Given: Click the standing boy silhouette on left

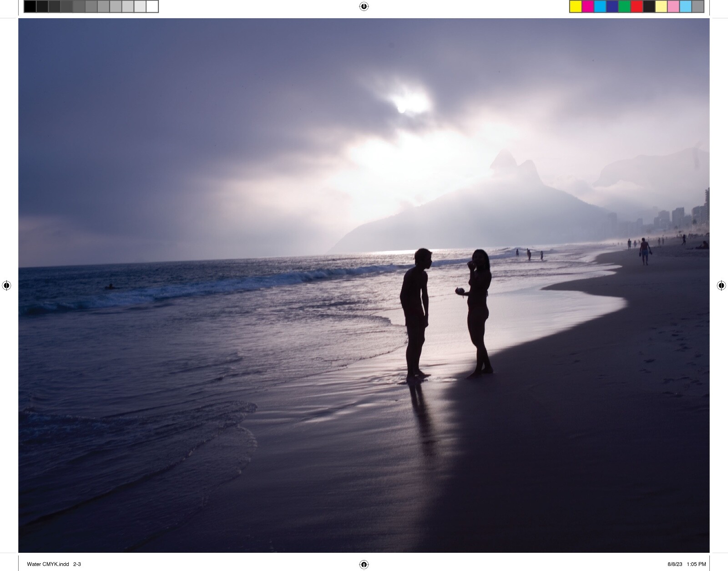Looking at the screenshot, I should click(x=415, y=314).
